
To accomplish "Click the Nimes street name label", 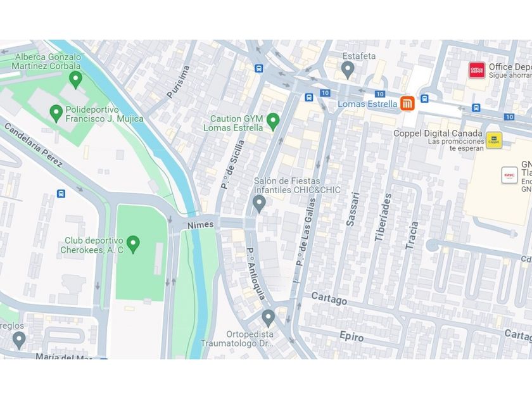I will pyautogui.click(x=201, y=225).
